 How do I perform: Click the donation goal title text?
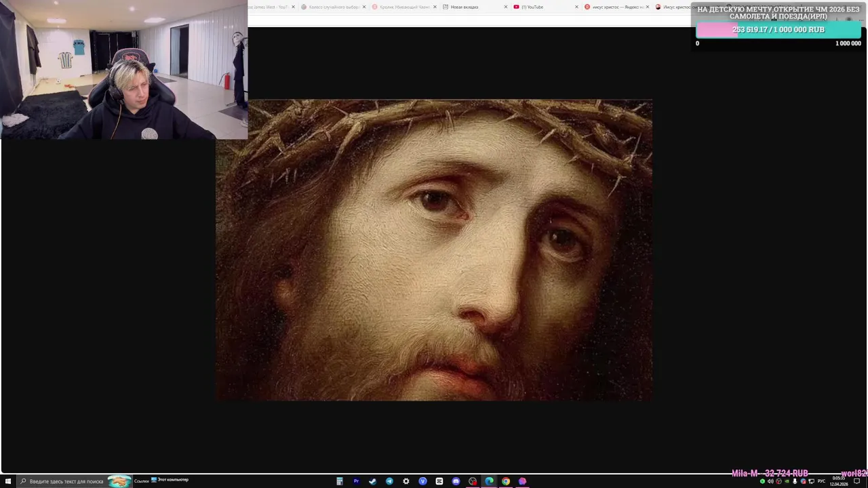coord(778,12)
